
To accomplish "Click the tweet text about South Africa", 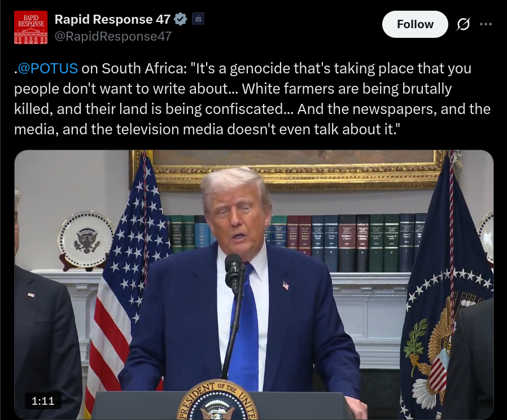I will pyautogui.click(x=252, y=99).
